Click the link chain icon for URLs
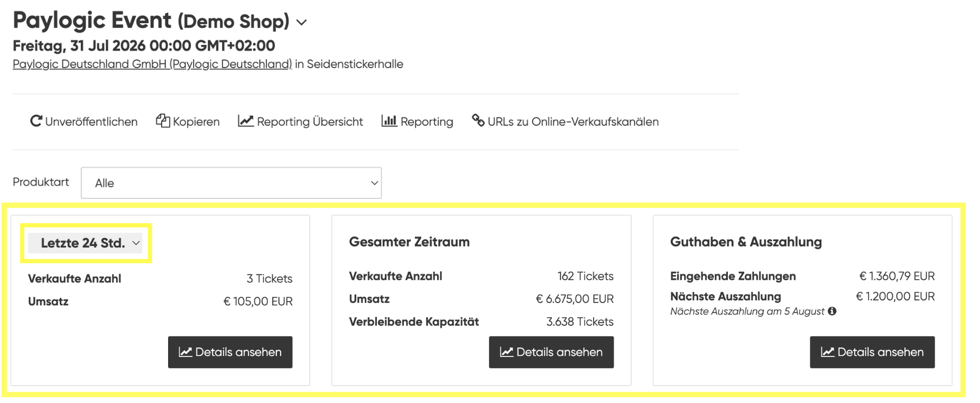This screenshot has width=980, height=403. [x=478, y=121]
